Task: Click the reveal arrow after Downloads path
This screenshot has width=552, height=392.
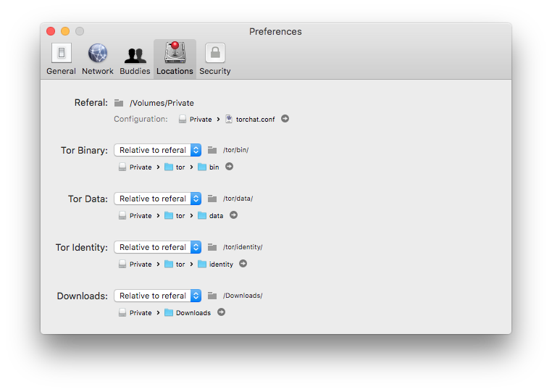Action: point(222,312)
